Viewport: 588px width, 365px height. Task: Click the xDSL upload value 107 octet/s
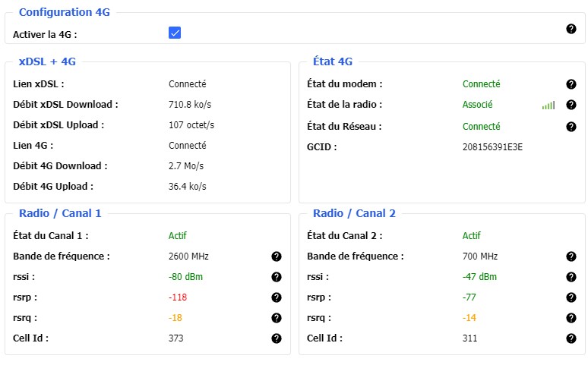191,124
